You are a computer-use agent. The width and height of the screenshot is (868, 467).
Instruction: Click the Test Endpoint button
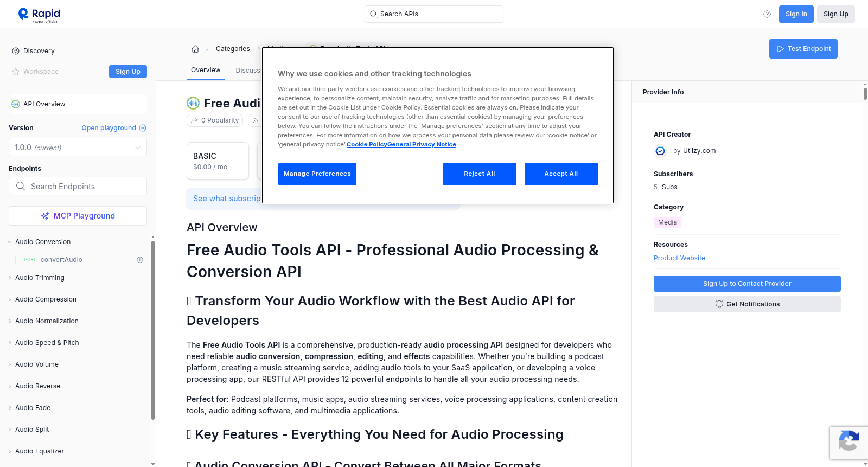pos(803,49)
